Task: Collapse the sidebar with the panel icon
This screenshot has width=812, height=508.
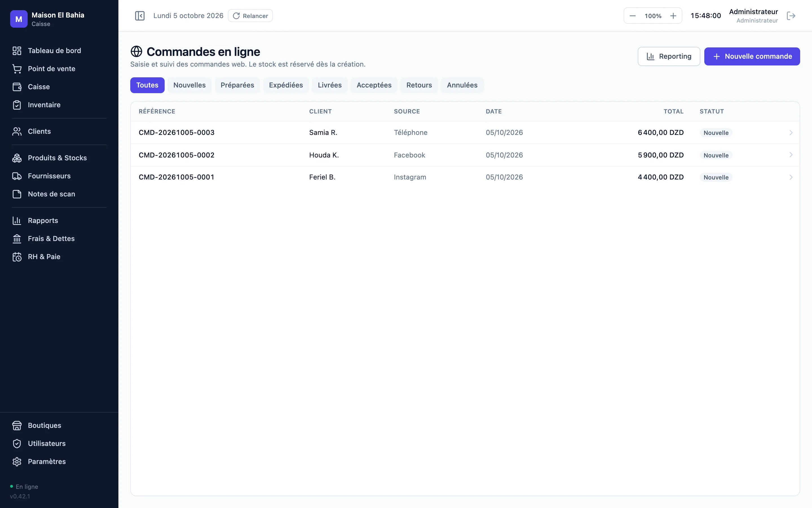Action: [x=140, y=16]
